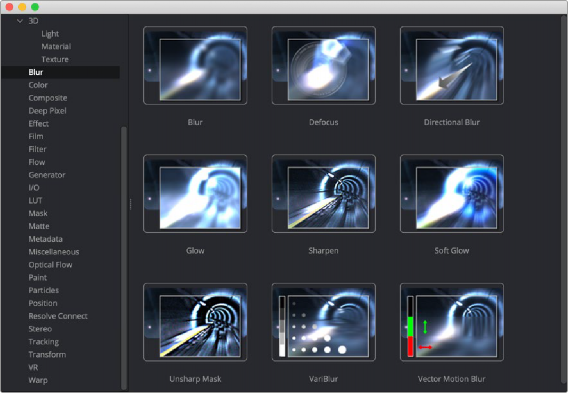Pick the Directional Blur tool icon
The width and height of the screenshot is (568, 393).
(452, 66)
